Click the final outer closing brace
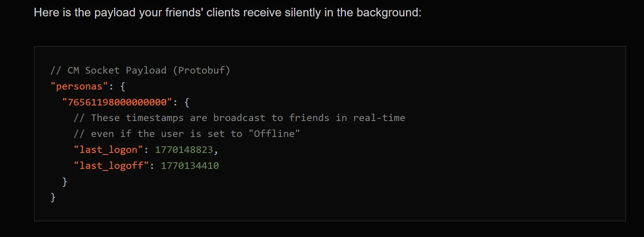This screenshot has height=237, width=644. pyautogui.click(x=53, y=197)
